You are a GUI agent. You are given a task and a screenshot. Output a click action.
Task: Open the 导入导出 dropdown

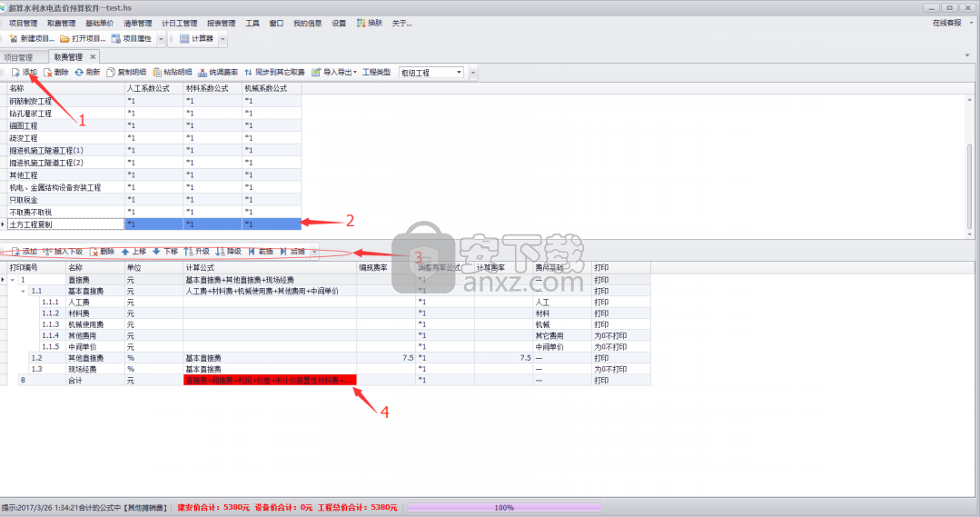[x=334, y=73]
